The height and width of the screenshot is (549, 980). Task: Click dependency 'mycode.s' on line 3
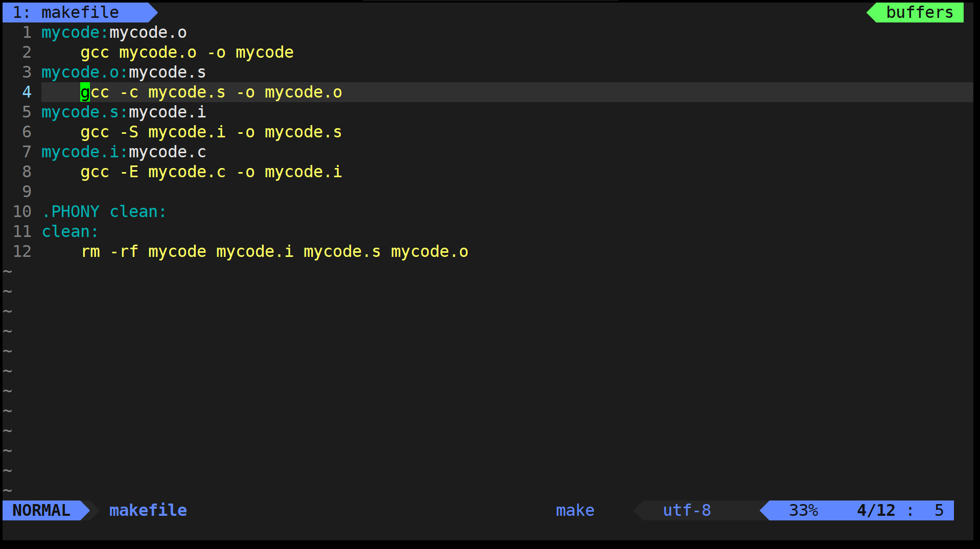point(168,72)
